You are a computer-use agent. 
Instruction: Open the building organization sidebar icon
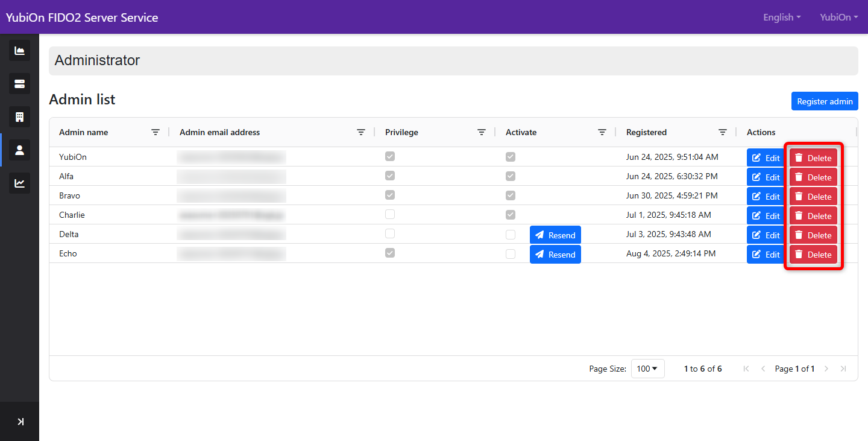pos(19,117)
